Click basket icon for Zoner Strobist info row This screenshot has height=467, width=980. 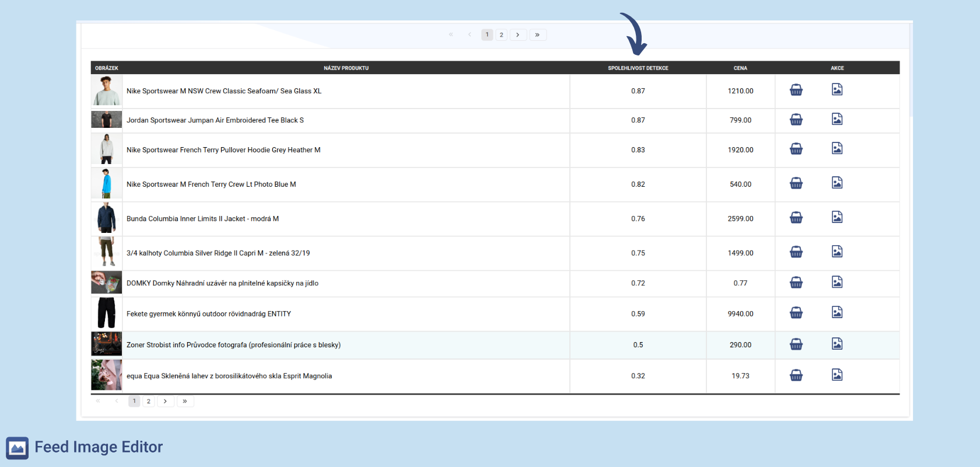click(796, 344)
